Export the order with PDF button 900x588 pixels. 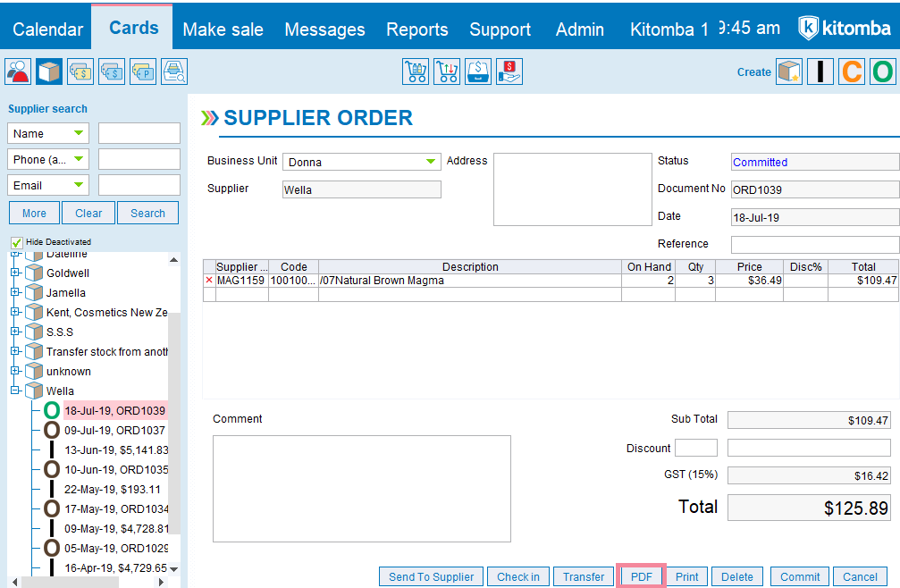click(642, 576)
